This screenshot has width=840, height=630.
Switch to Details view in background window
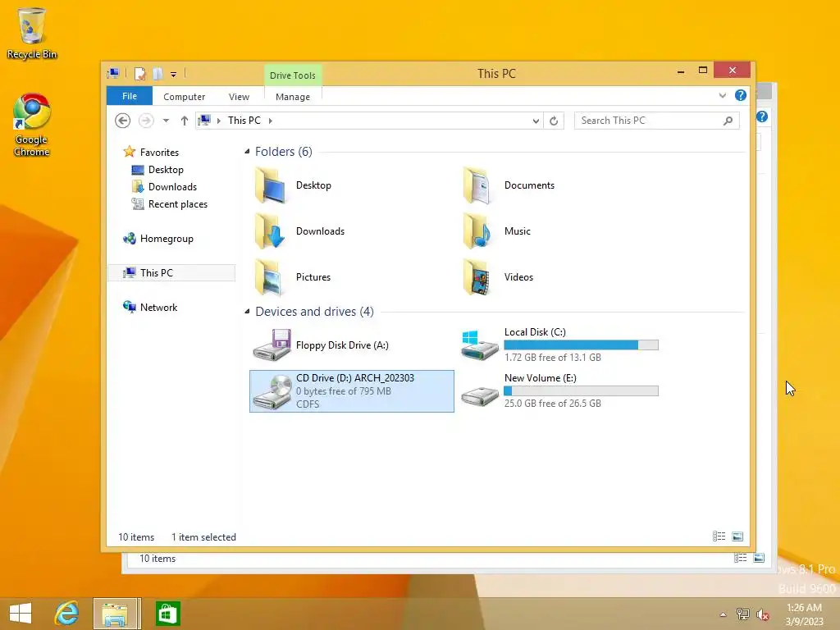tap(741, 558)
